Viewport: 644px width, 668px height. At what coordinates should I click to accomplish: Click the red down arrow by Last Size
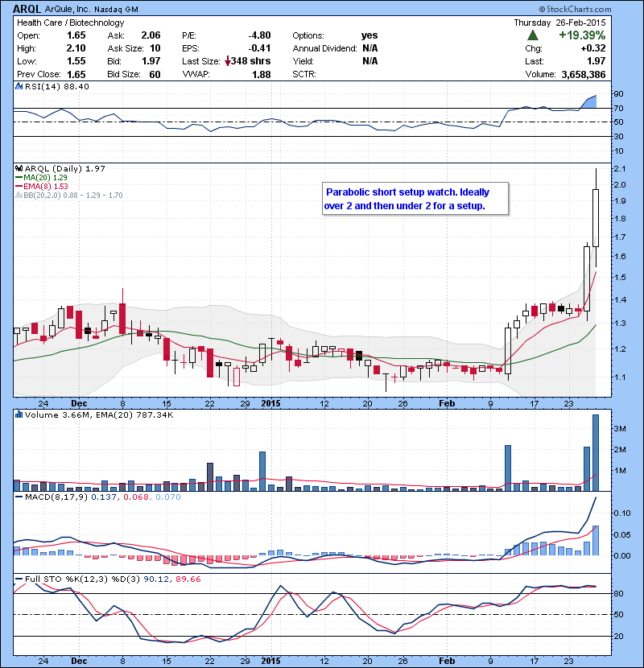pyautogui.click(x=229, y=62)
